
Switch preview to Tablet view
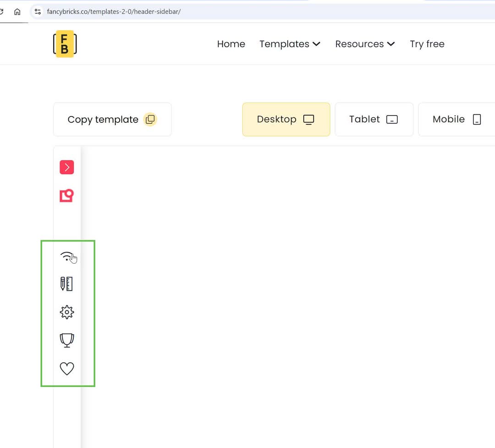pyautogui.click(x=374, y=119)
